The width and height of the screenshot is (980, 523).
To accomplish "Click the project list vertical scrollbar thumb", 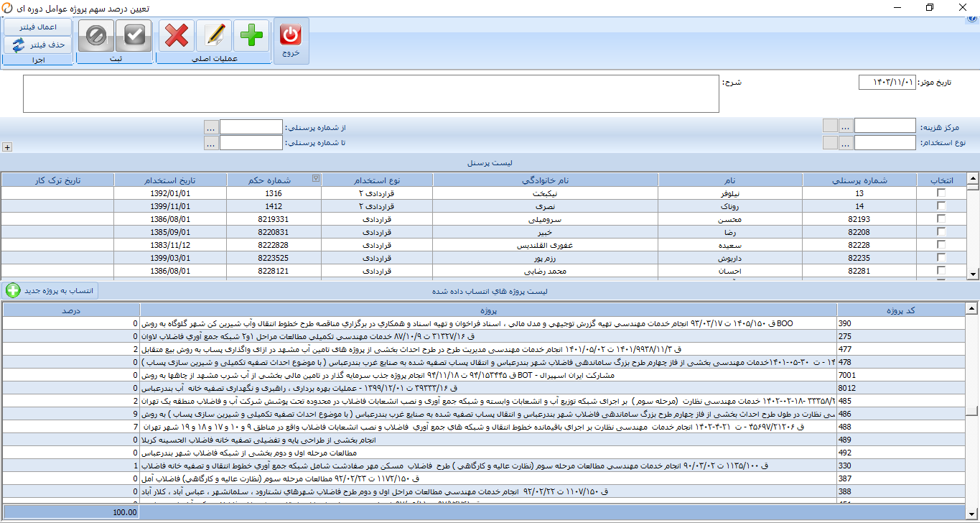I will [971, 410].
